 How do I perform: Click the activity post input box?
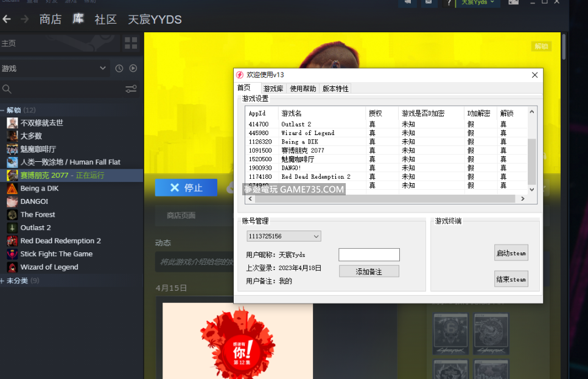195,262
